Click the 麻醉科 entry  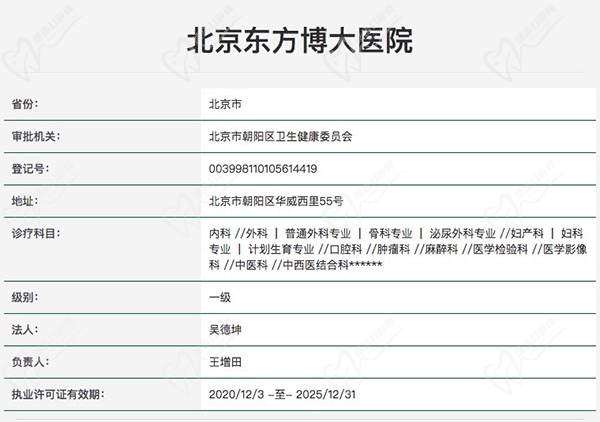click(x=441, y=249)
